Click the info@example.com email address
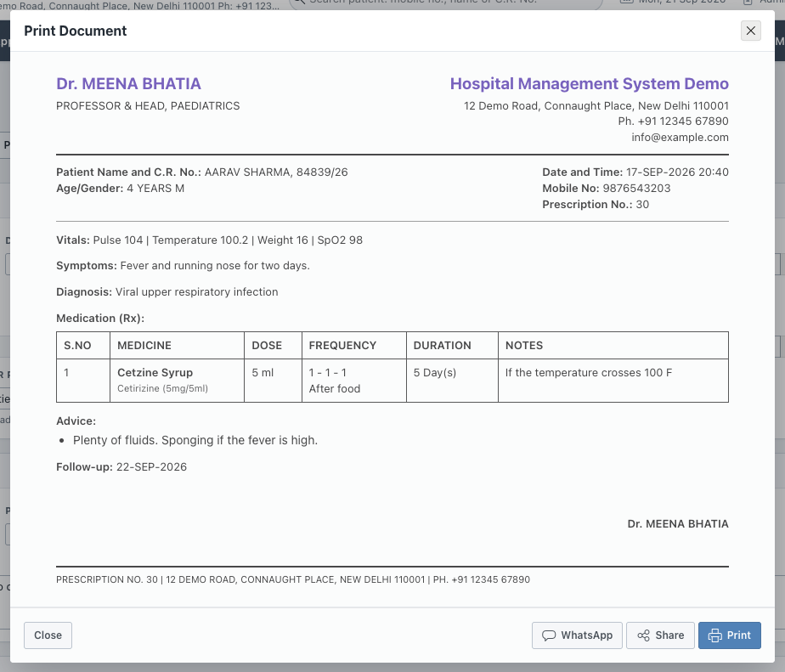785x672 pixels. [x=680, y=138]
